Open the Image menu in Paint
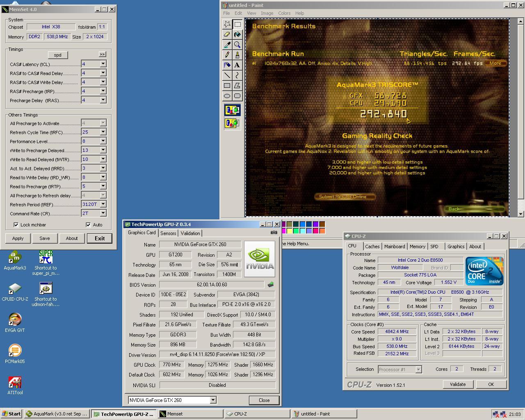This screenshot has height=420, width=525. tap(267, 13)
